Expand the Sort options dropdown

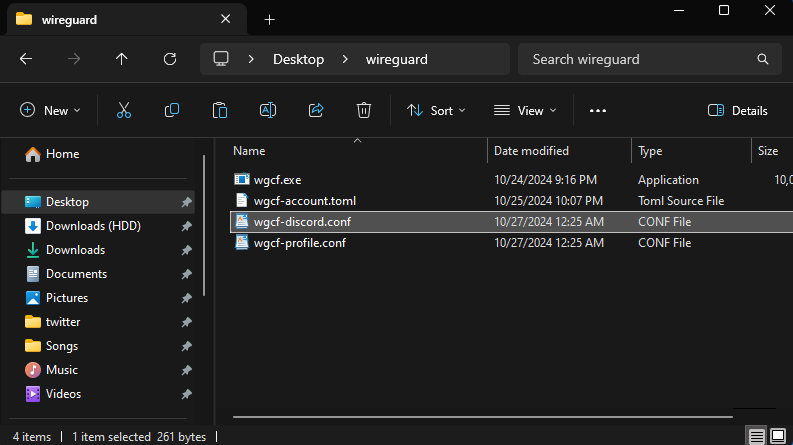coord(436,111)
